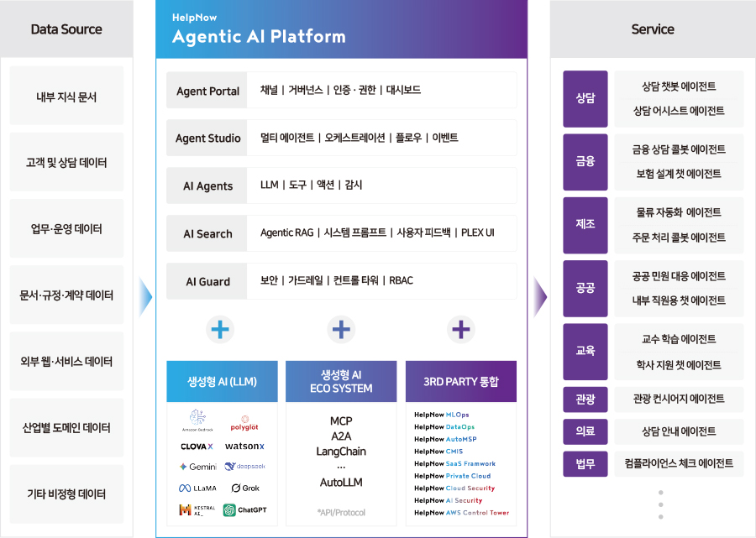Click the arrow between Data Source and platform
Screen dimensions: 756x538
146,295
